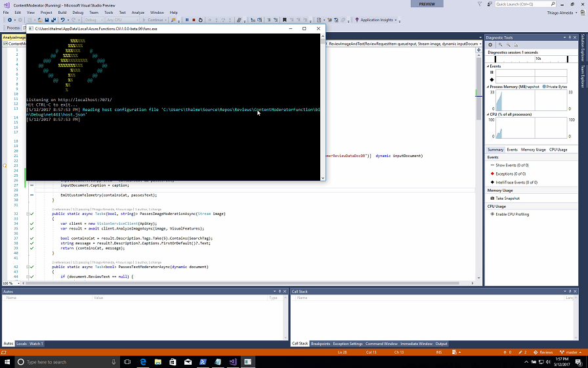This screenshot has height=368, width=588.
Task: Switch to the Locals tab
Action: [x=22, y=344]
